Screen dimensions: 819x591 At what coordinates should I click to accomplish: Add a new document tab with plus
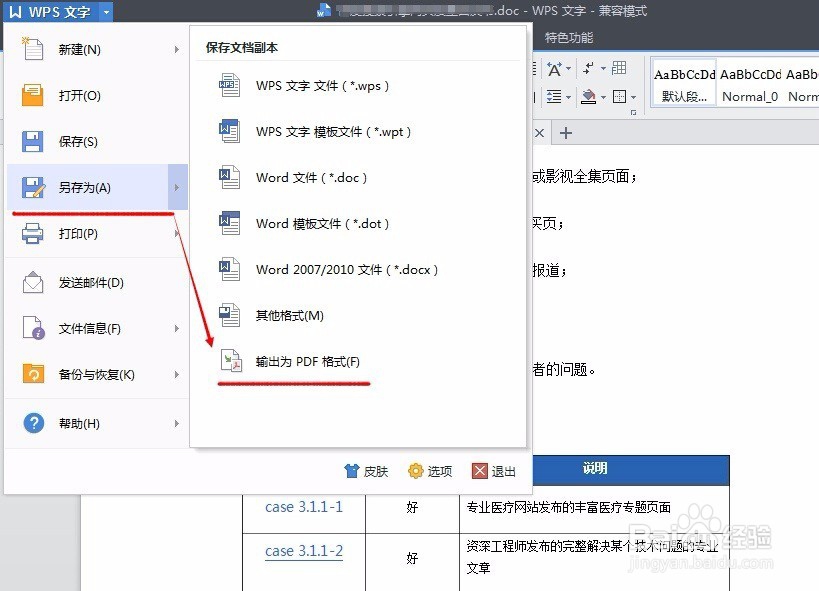[566, 133]
